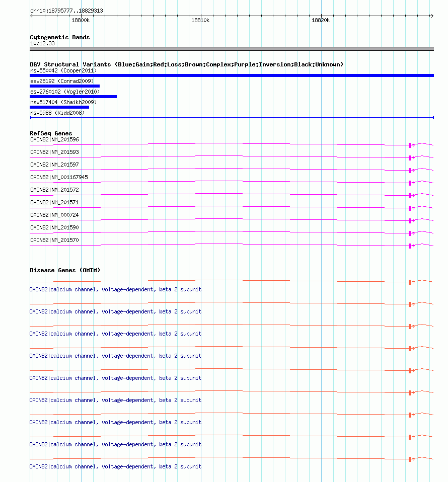Click the chr10:18795777..18829313 coordinate label
The image size is (448, 482).
click(x=67, y=11)
